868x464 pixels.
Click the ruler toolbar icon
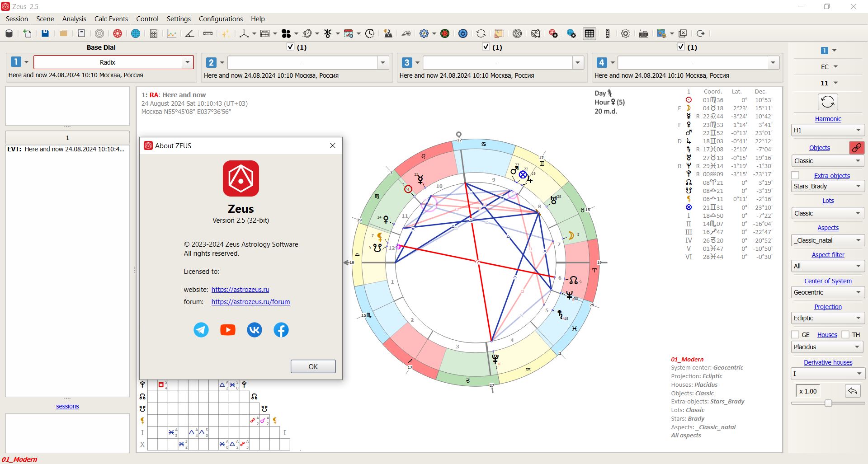pyautogui.click(x=208, y=33)
